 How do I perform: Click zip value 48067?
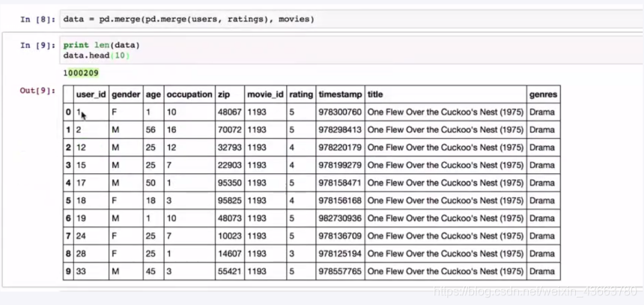[x=230, y=112]
